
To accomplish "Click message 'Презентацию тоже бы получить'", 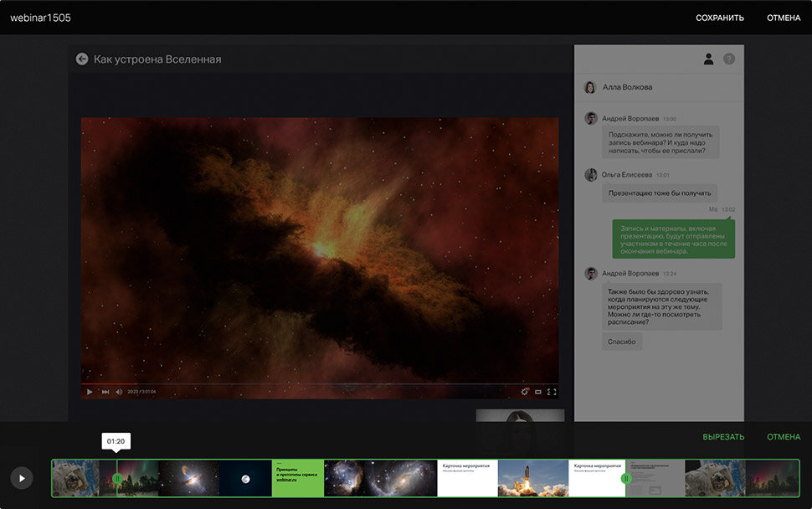I will tap(660, 193).
